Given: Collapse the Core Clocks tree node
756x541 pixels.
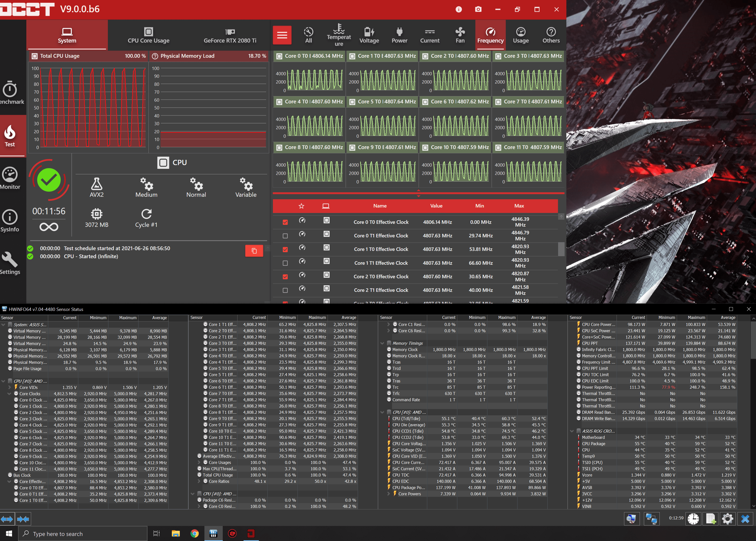Looking at the screenshot, I should tap(9, 394).
